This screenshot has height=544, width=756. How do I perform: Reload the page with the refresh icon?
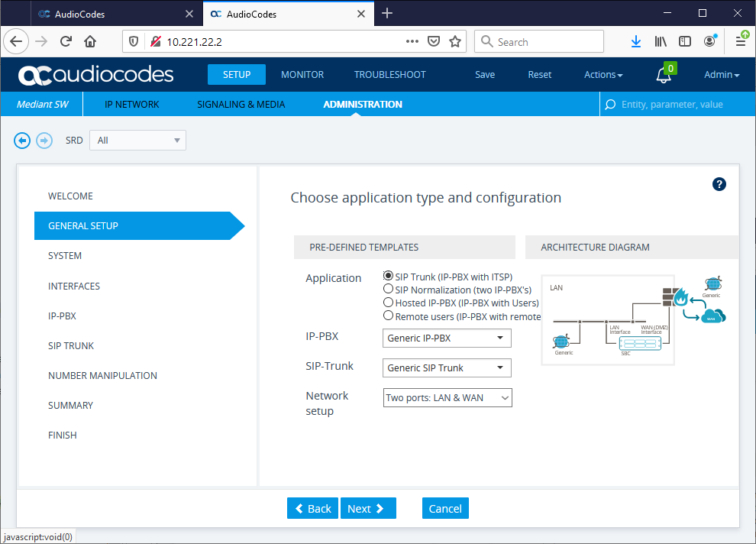66,41
